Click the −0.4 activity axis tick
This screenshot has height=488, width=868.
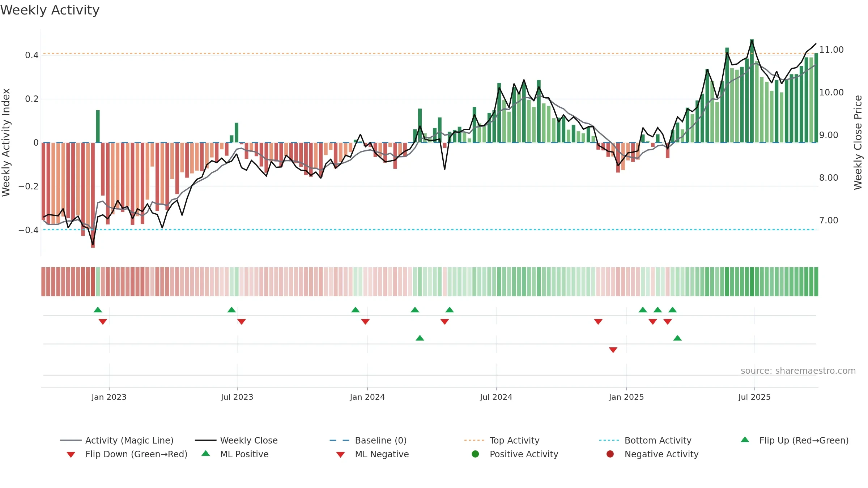(29, 230)
